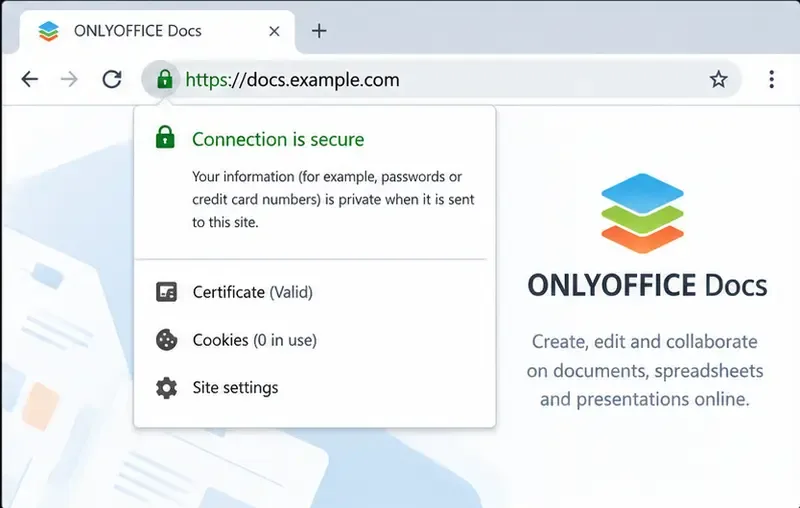Click the ONLYOFFICE favicon on the tab
800x508 pixels.
coord(48,31)
